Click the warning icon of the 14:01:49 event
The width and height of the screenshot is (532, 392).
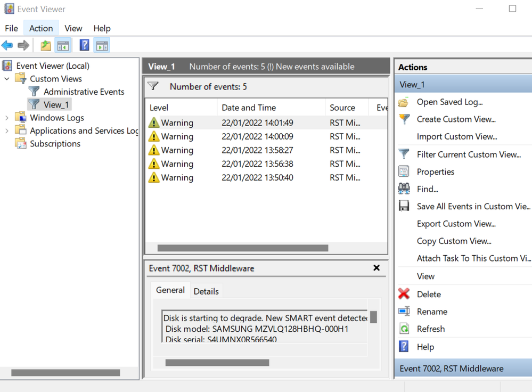click(x=154, y=123)
